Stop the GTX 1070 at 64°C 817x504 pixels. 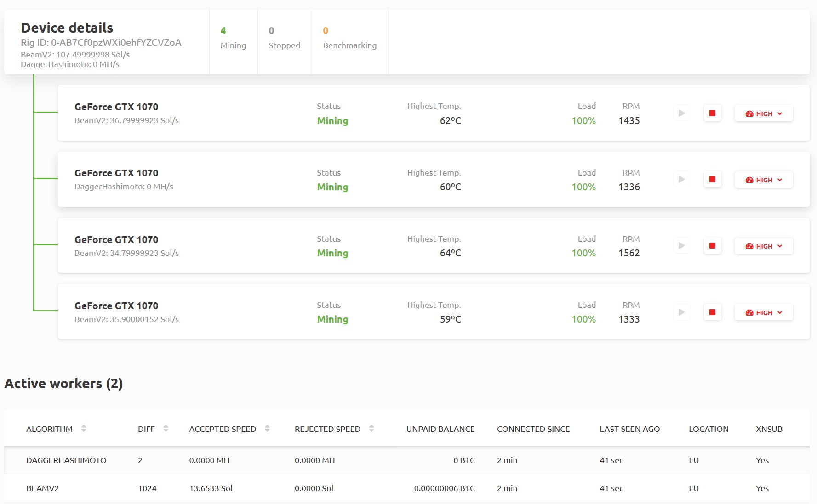712,246
